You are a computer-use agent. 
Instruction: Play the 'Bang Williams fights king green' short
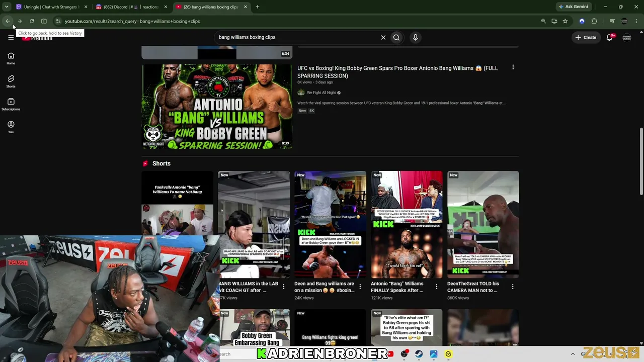tap(330, 327)
